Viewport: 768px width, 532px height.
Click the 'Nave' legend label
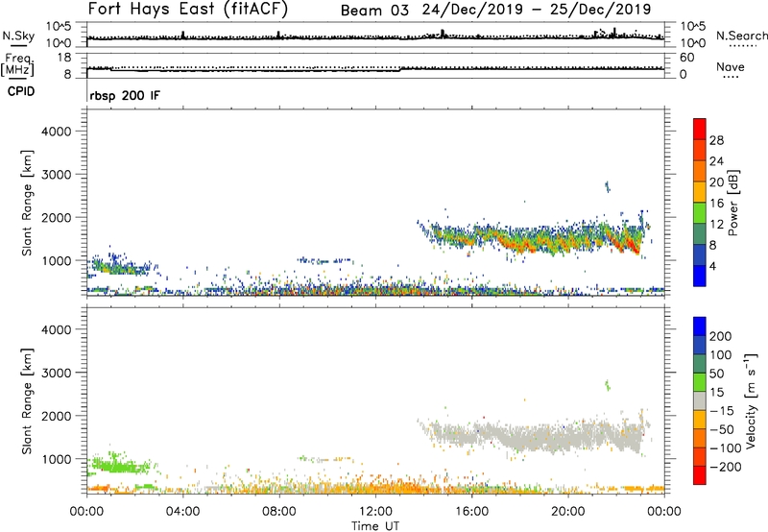click(x=730, y=67)
